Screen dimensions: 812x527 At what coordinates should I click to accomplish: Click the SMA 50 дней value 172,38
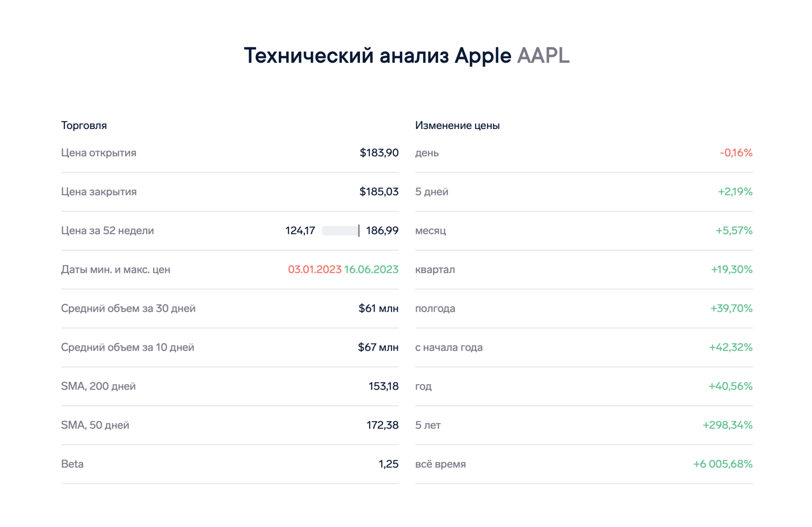382,425
